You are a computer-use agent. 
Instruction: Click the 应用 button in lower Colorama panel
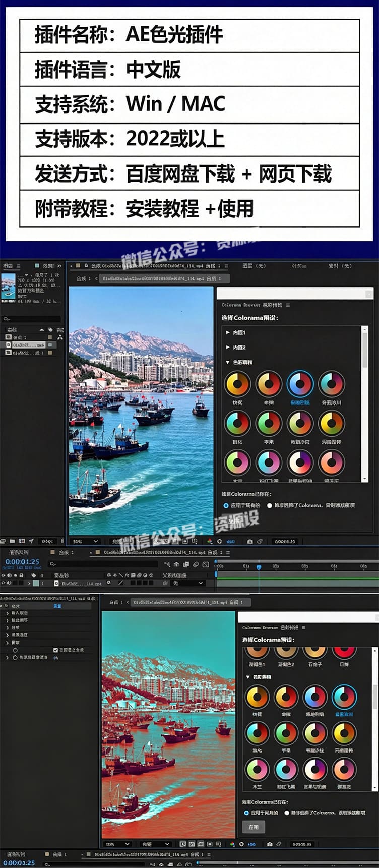coord(254,827)
